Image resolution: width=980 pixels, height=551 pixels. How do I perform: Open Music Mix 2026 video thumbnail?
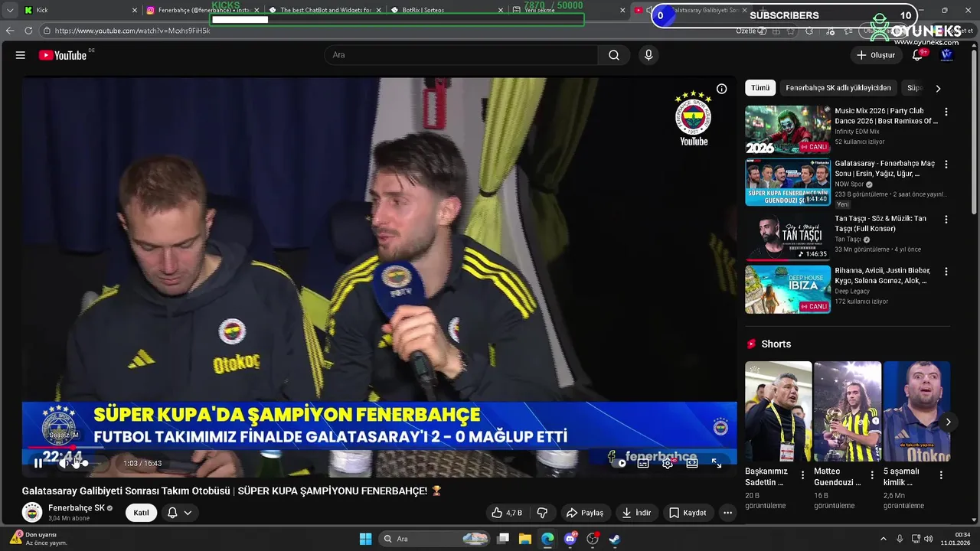pyautogui.click(x=788, y=129)
